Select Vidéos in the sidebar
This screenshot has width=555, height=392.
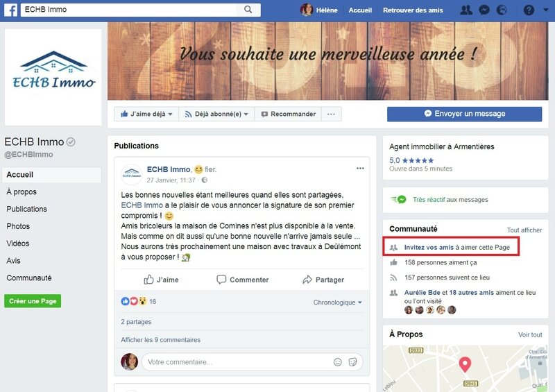(18, 244)
